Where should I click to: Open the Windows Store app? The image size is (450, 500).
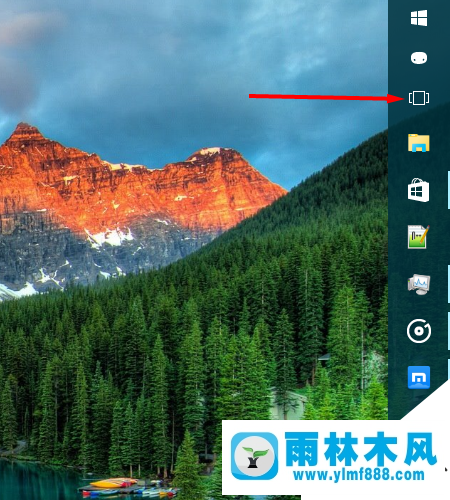pos(419,190)
